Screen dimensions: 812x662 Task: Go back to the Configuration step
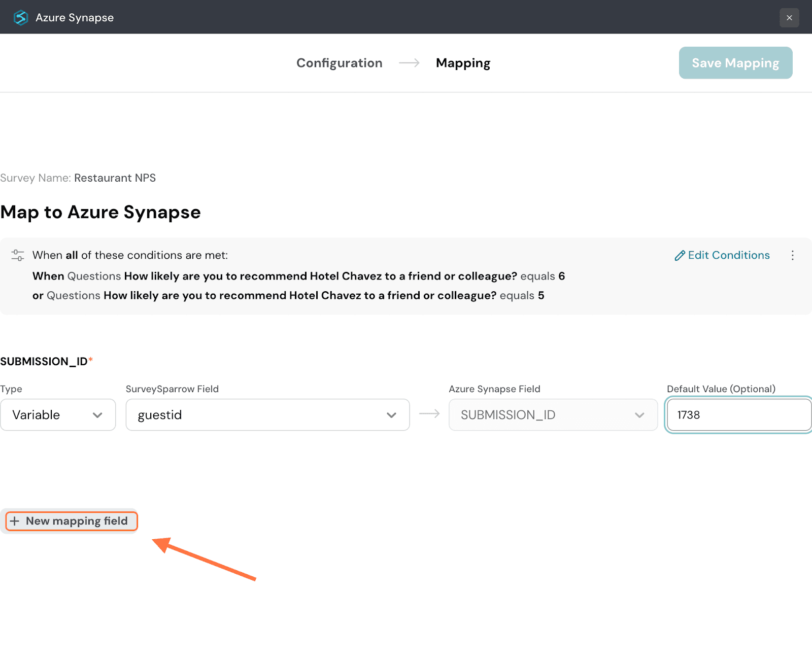point(339,63)
